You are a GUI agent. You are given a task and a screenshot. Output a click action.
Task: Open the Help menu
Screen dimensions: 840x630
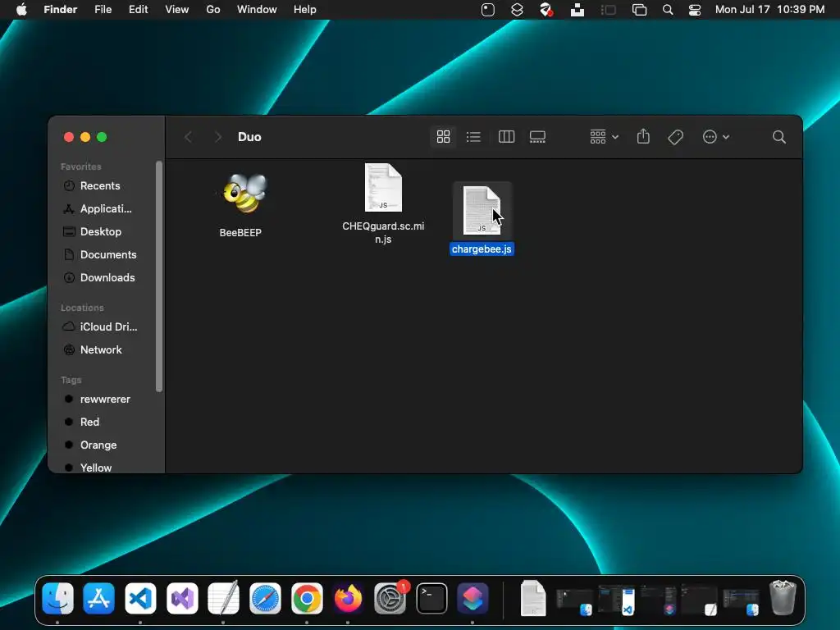(305, 10)
